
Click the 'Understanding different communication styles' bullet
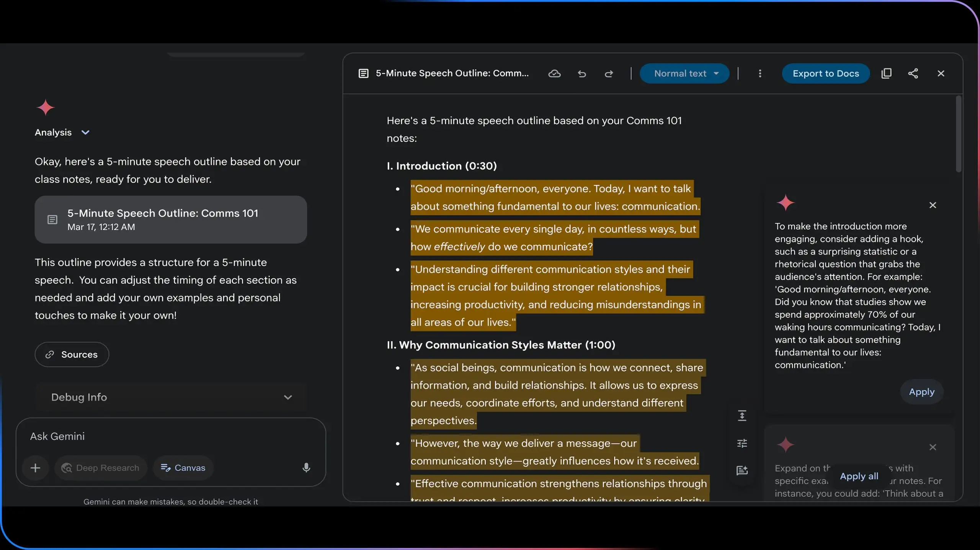pyautogui.click(x=557, y=296)
